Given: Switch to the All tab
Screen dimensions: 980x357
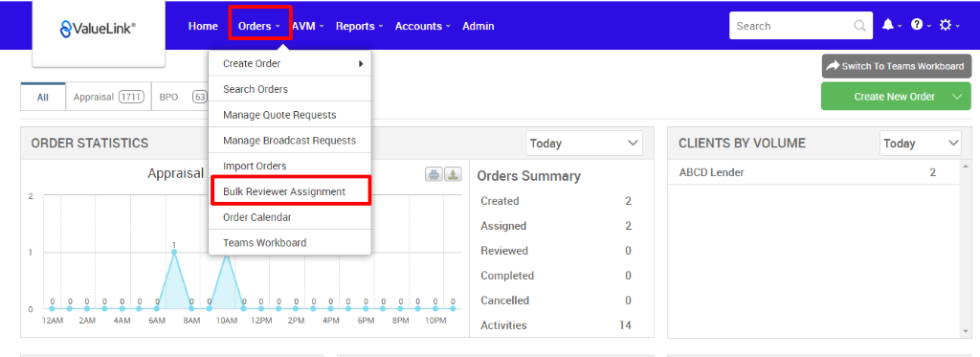Looking at the screenshot, I should point(42,98).
